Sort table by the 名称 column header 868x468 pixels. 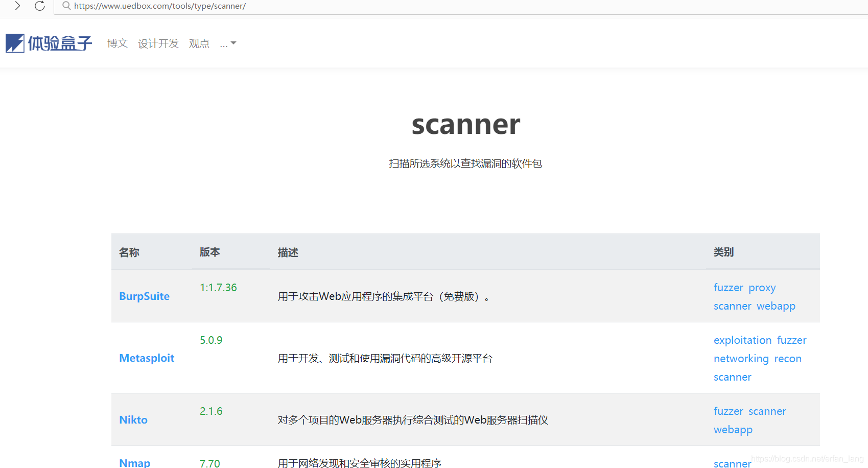click(129, 252)
